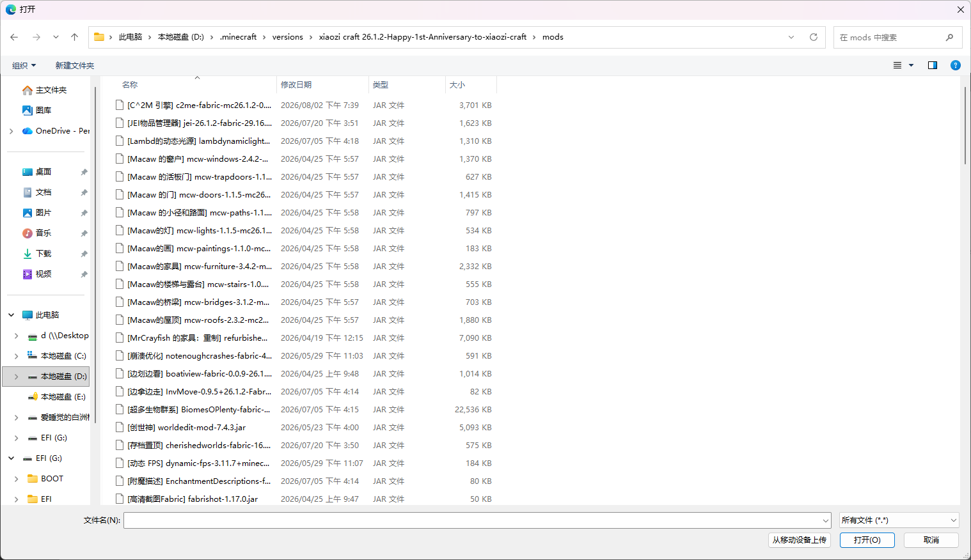The width and height of the screenshot is (971, 560).
Task: Go back with the left arrow
Action: [x=14, y=37]
